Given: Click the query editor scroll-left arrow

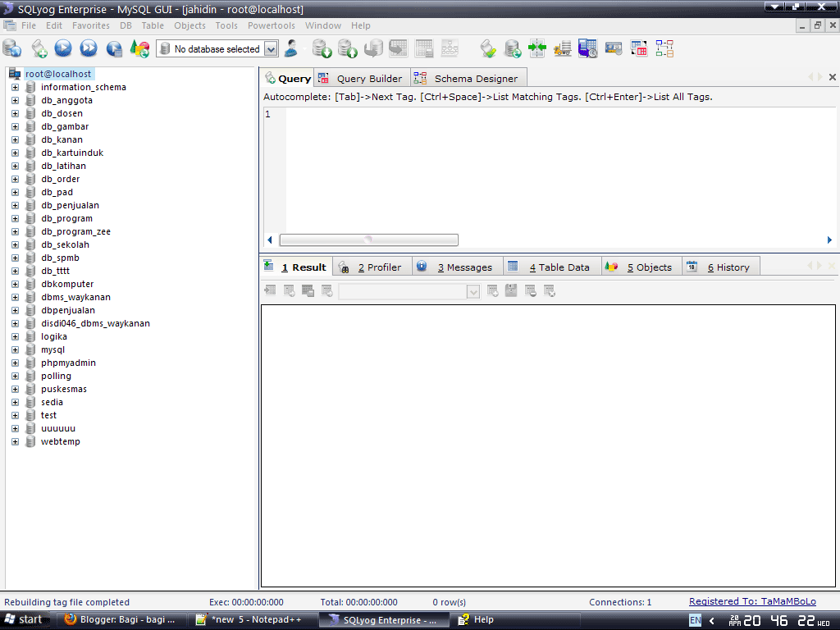Looking at the screenshot, I should pos(269,240).
